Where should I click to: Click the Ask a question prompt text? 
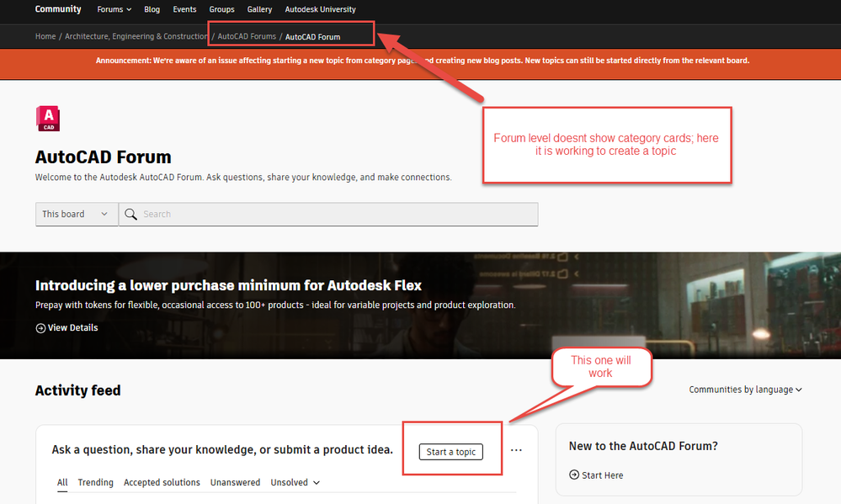[x=222, y=450]
